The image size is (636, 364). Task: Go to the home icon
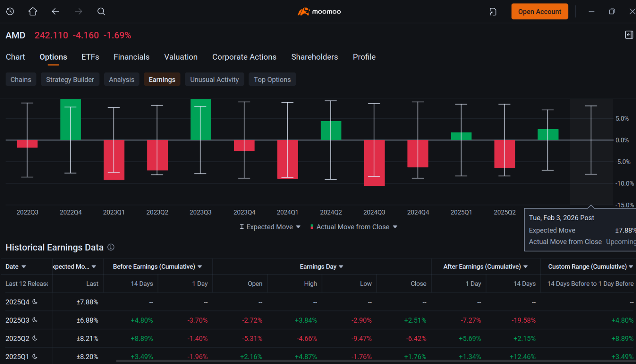(33, 12)
